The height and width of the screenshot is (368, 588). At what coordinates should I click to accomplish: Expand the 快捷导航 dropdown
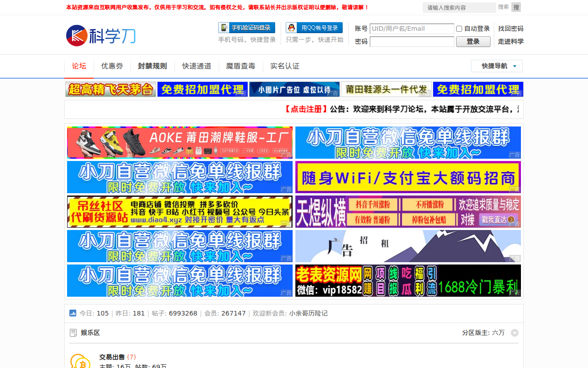(x=497, y=66)
